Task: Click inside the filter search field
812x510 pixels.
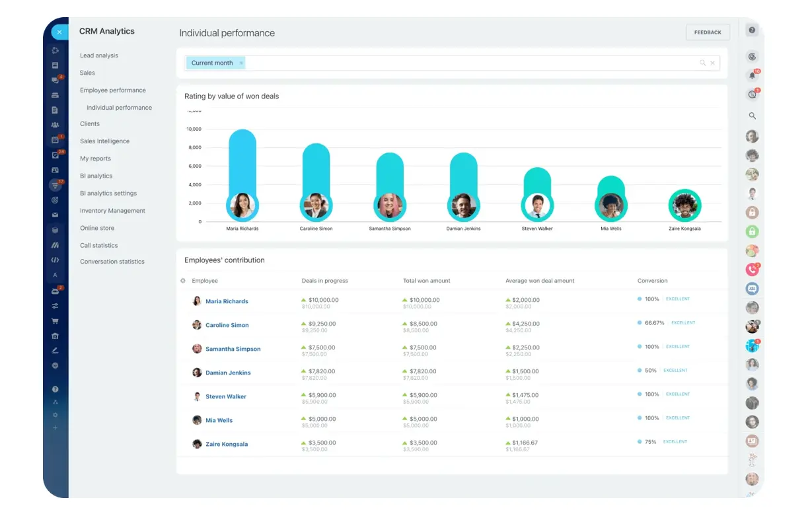Action: (462, 63)
